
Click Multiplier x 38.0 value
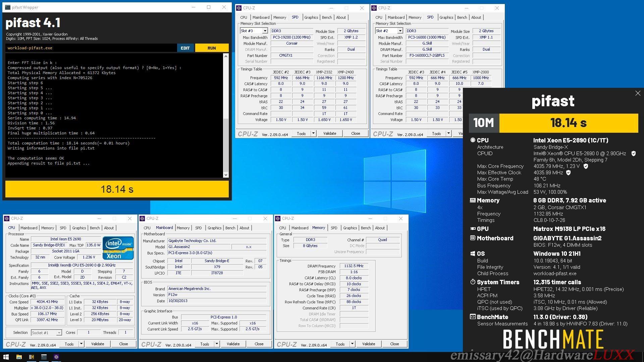click(47, 308)
